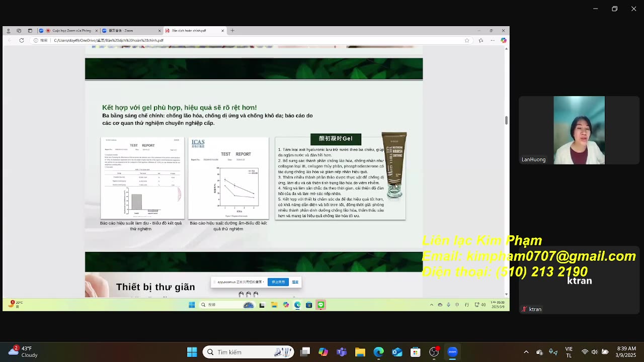
Task: Open Task View on the local taskbar
Action: pos(305,352)
